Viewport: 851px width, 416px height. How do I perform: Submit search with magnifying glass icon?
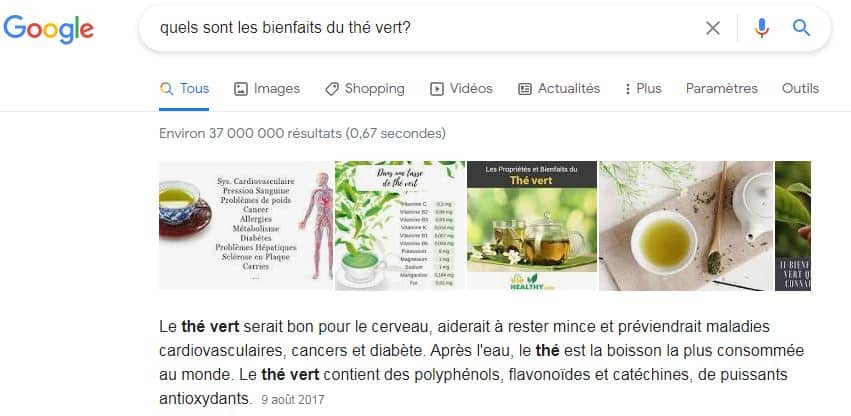(x=801, y=27)
